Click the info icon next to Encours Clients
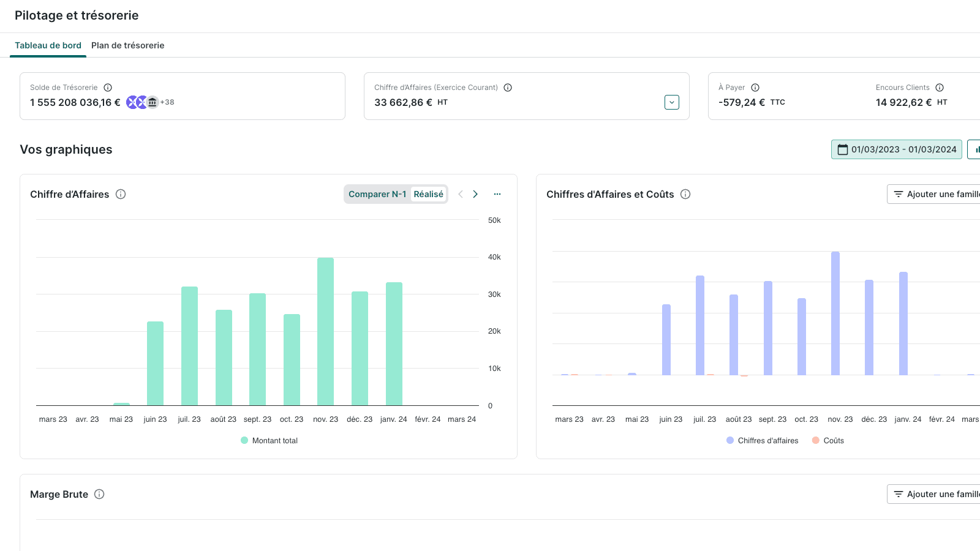Viewport: 980px width, 551px height. point(940,88)
